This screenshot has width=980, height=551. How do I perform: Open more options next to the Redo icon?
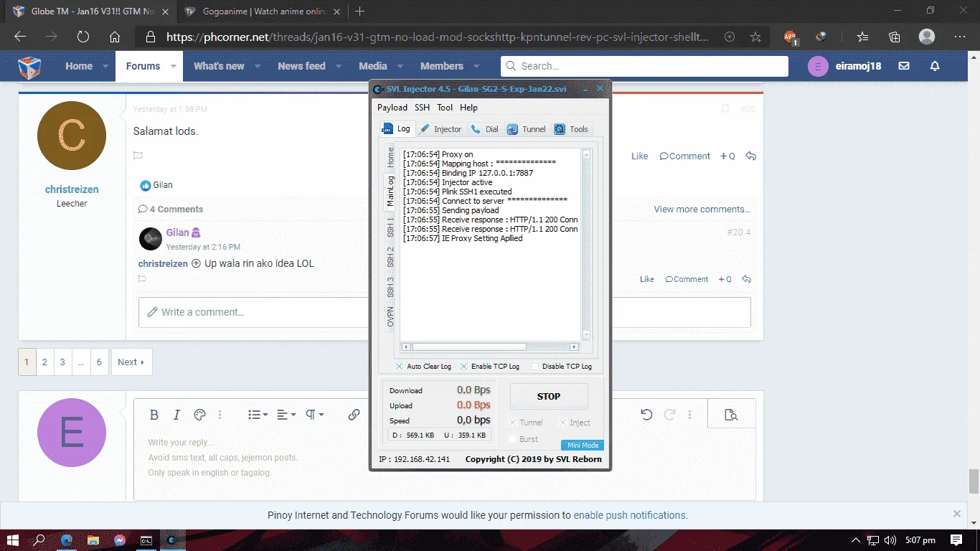click(x=689, y=415)
